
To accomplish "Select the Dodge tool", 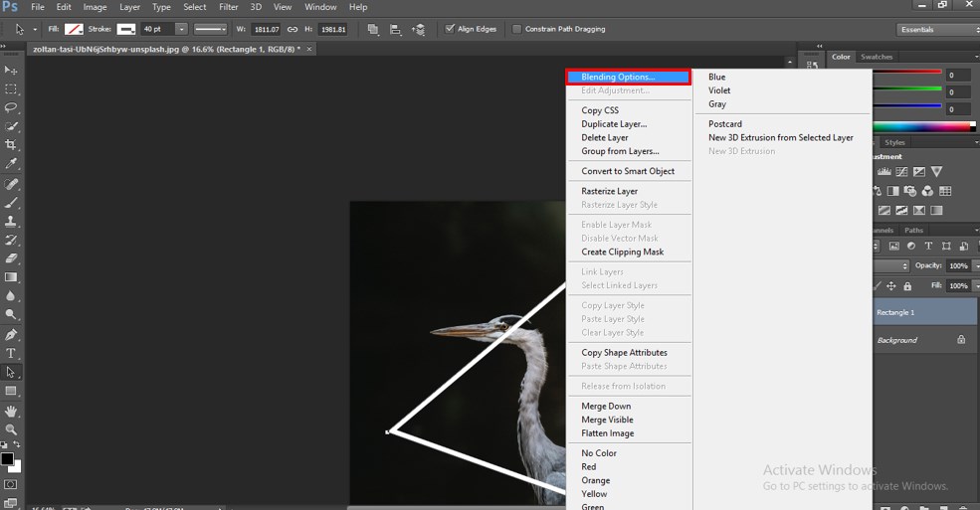I will click(11, 314).
